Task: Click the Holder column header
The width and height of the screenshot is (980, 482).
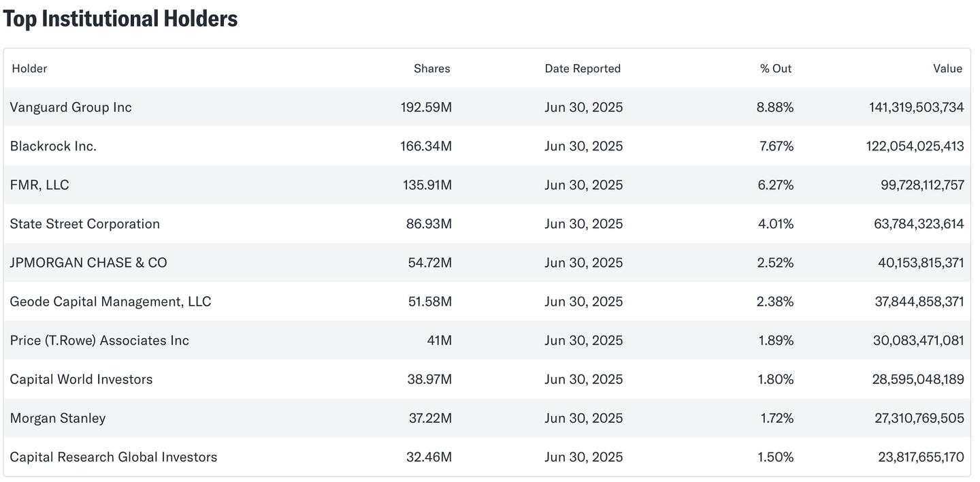Action: [x=29, y=68]
